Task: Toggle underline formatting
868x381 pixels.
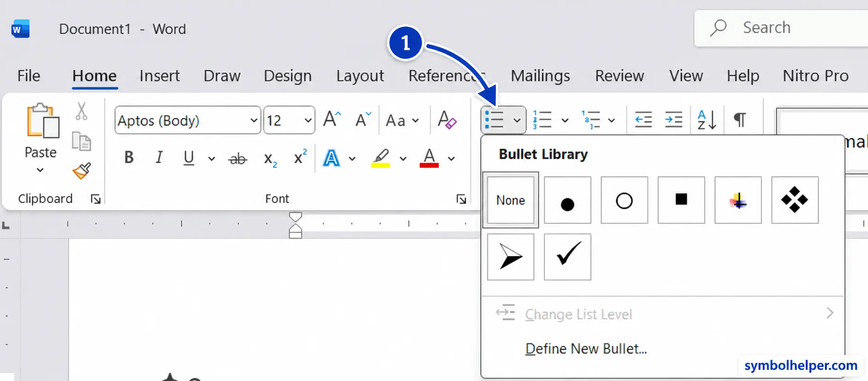Action: click(188, 158)
